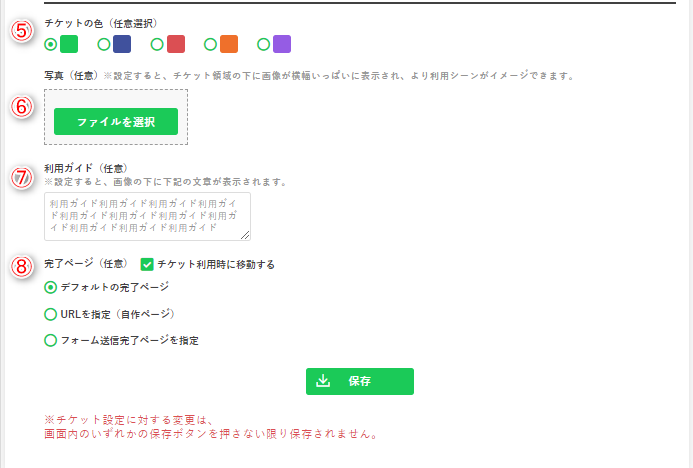Click the purple color swatch square

[x=282, y=44]
